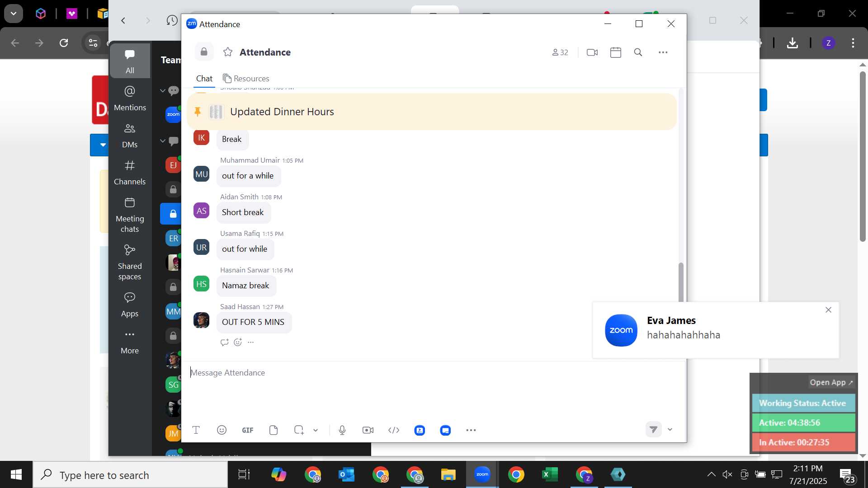The width and height of the screenshot is (868, 488).
Task: Open more options in Attendance header
Action: click(663, 52)
